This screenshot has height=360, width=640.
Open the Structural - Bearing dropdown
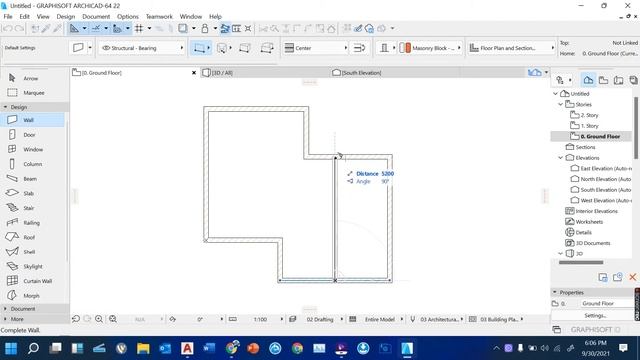click(x=142, y=48)
